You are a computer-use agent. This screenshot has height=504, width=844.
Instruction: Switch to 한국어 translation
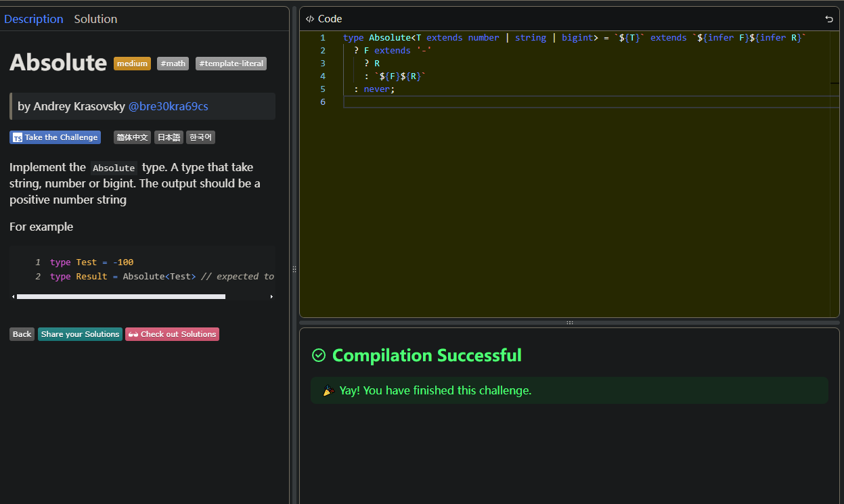pos(200,137)
